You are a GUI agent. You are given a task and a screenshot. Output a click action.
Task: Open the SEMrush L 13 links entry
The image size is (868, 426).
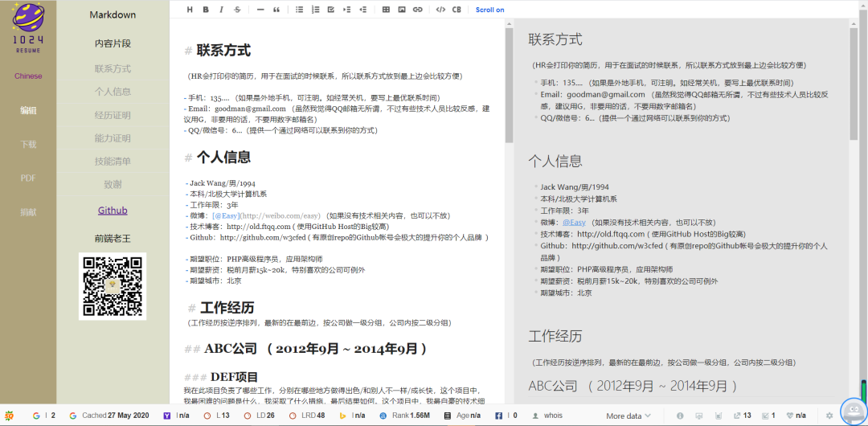tap(217, 416)
